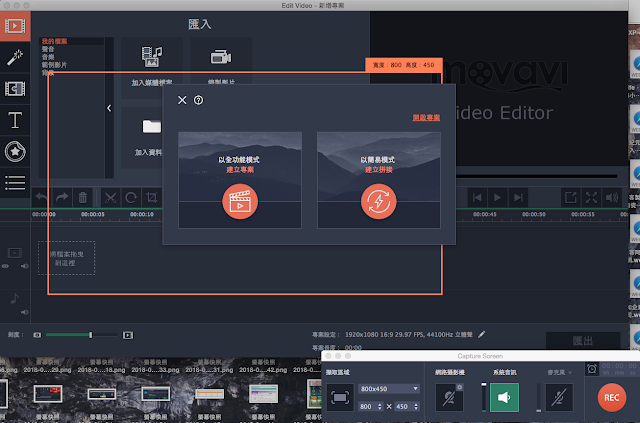This screenshot has width=640, height=423.
Task: Click the Undo arrow in the timeline toolbar
Action: coord(41,198)
